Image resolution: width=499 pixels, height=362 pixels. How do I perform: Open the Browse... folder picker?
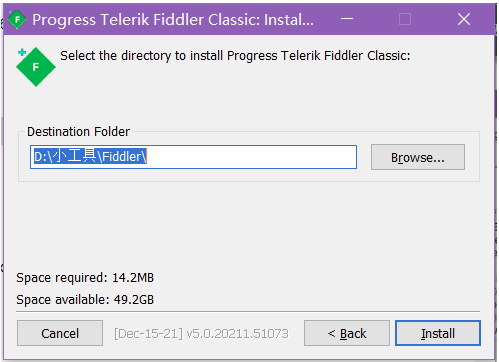coord(418,157)
